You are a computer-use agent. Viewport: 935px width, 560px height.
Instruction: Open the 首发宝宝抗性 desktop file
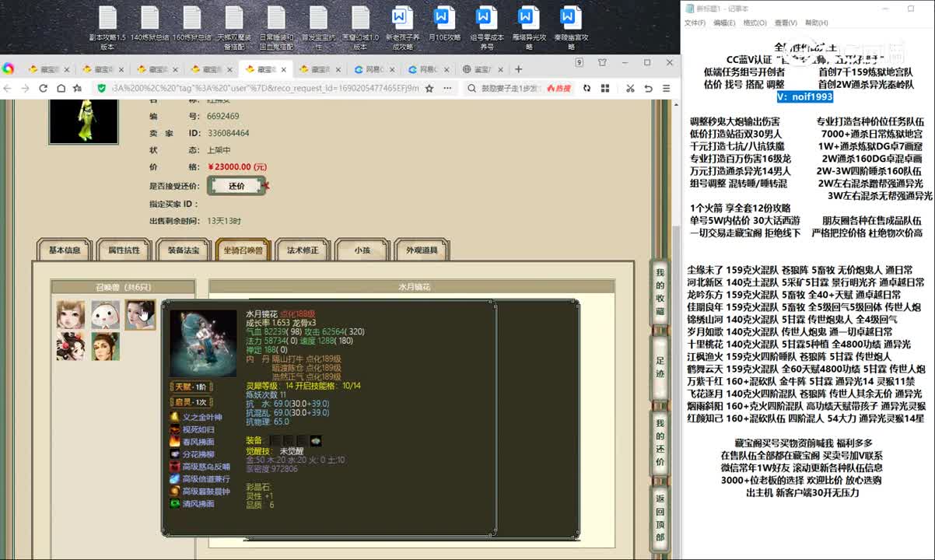[x=317, y=27]
